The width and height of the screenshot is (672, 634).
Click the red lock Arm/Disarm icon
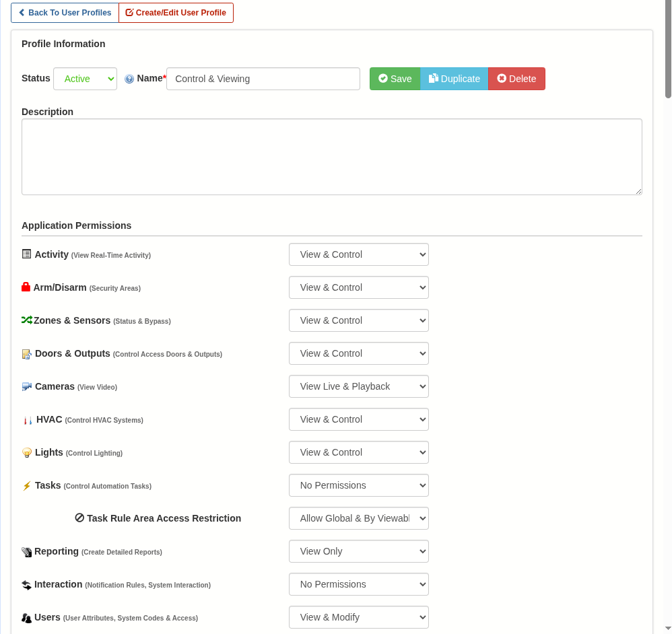[26, 287]
